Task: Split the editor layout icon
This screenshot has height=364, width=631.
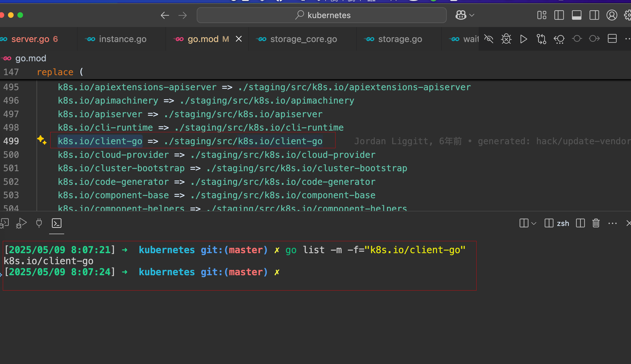Action: coord(612,39)
